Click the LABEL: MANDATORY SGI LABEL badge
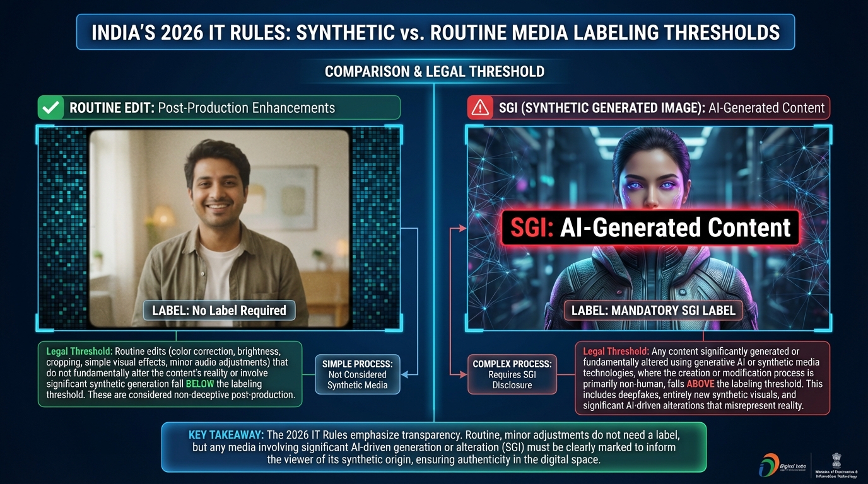Viewport: 868px width, 484px height. click(x=650, y=310)
